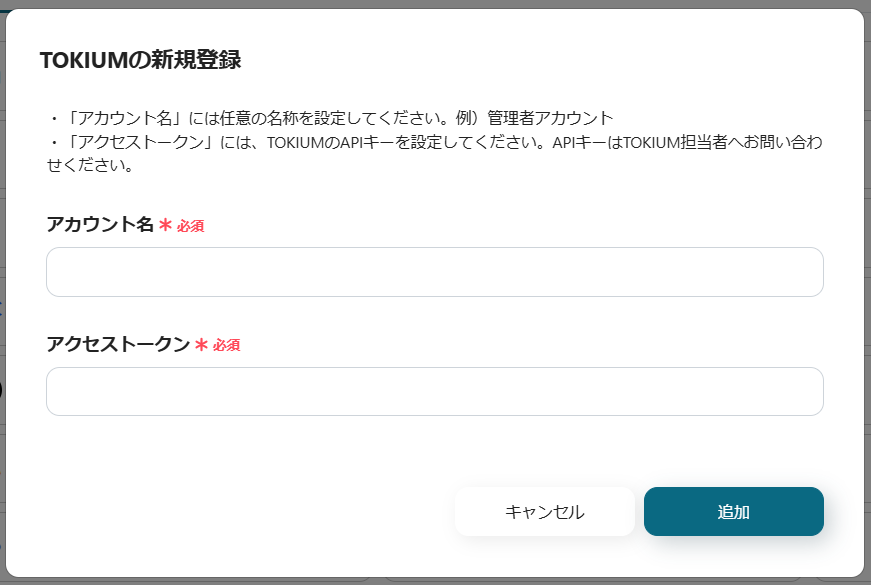
Task: Click the right end of the アクセストークン input
Action: 808,392
